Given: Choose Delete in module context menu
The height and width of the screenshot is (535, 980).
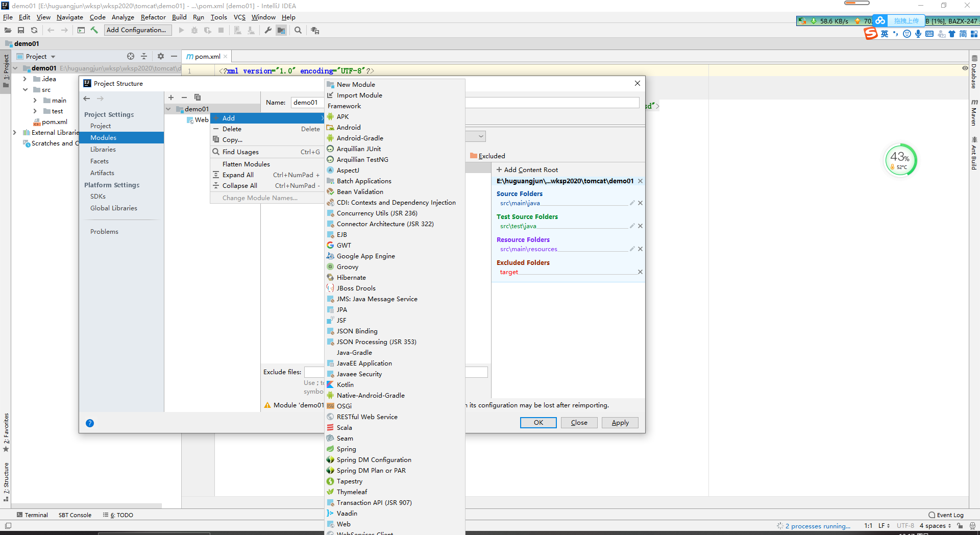Looking at the screenshot, I should [267, 129].
